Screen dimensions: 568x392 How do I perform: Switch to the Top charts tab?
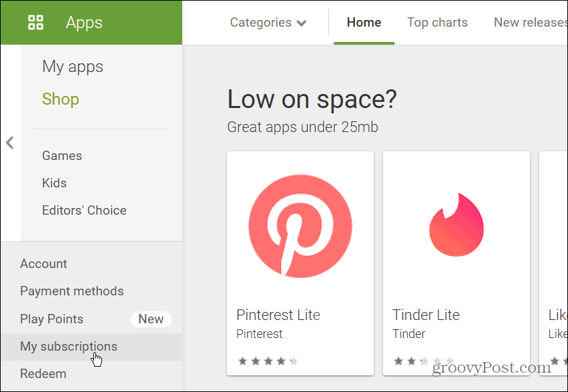coord(437,22)
